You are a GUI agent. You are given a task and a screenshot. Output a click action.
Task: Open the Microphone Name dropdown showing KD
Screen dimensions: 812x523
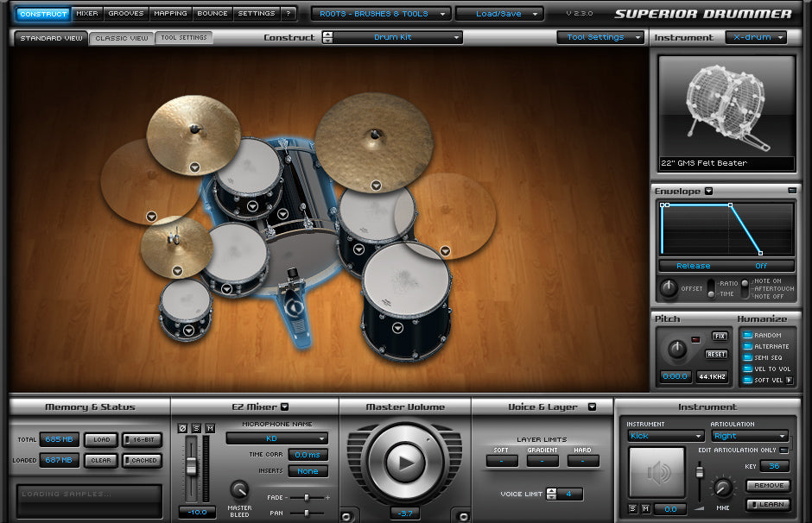276,438
